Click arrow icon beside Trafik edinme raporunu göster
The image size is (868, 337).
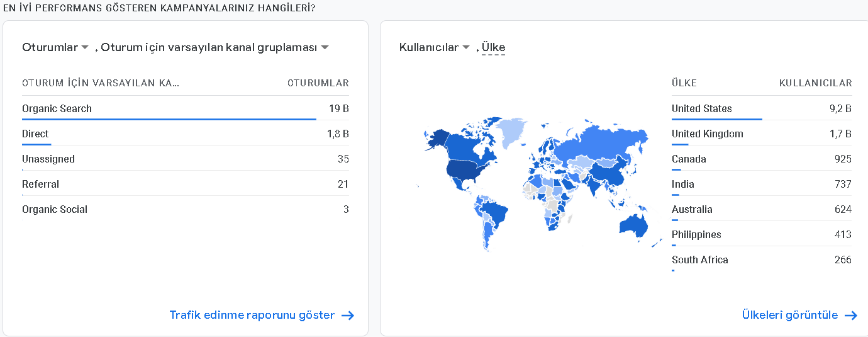tap(348, 316)
